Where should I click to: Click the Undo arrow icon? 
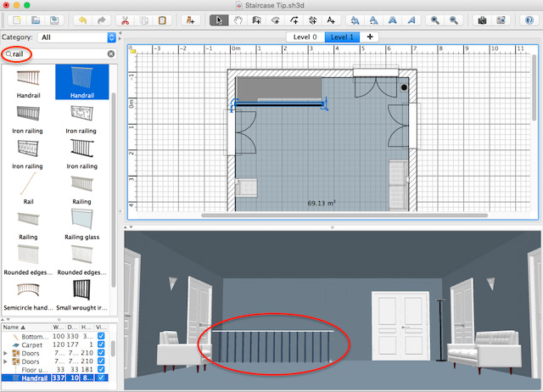pyautogui.click(x=82, y=20)
